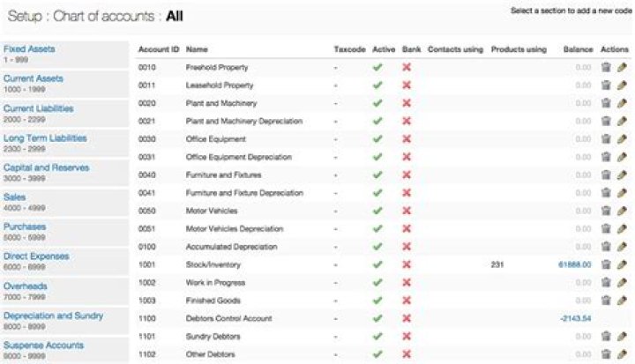Toggle Active checkmark for Work in Progress

click(377, 283)
